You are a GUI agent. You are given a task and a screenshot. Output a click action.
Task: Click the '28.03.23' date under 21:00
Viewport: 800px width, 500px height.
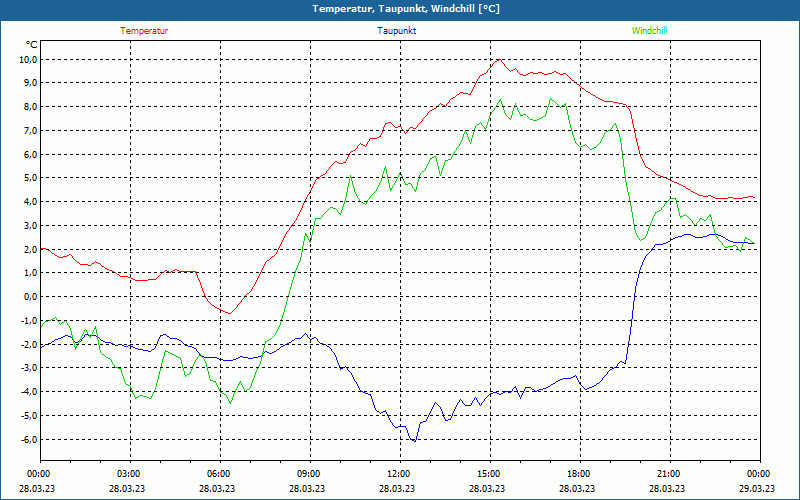(667, 488)
